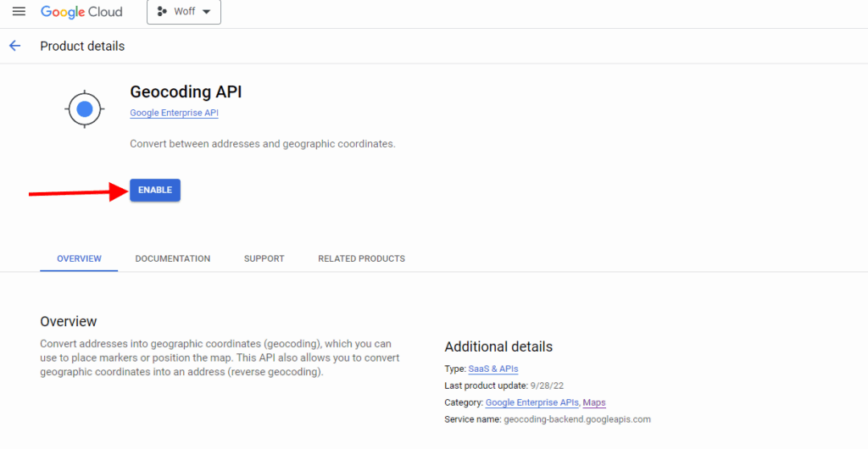Click the Geocoding API crosshair icon
The width and height of the screenshot is (868, 449).
[84, 108]
